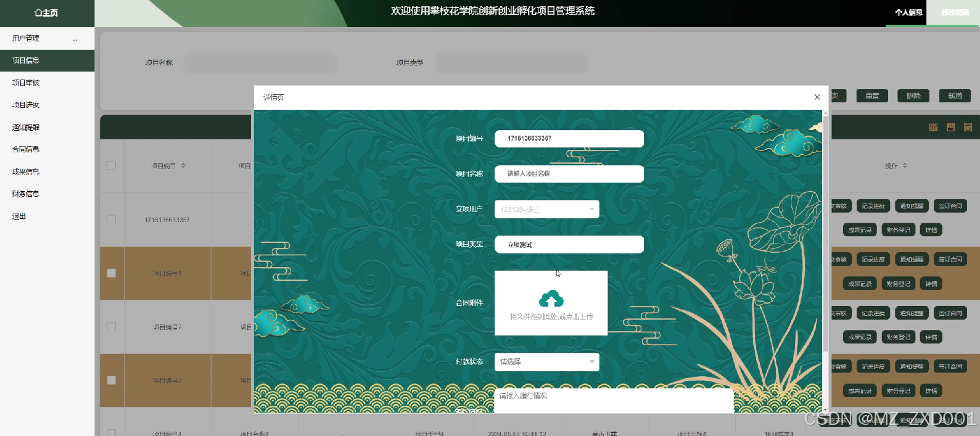This screenshot has width=980, height=436.
Task: Open 通知提醒 in the sidebar
Action: click(47, 127)
